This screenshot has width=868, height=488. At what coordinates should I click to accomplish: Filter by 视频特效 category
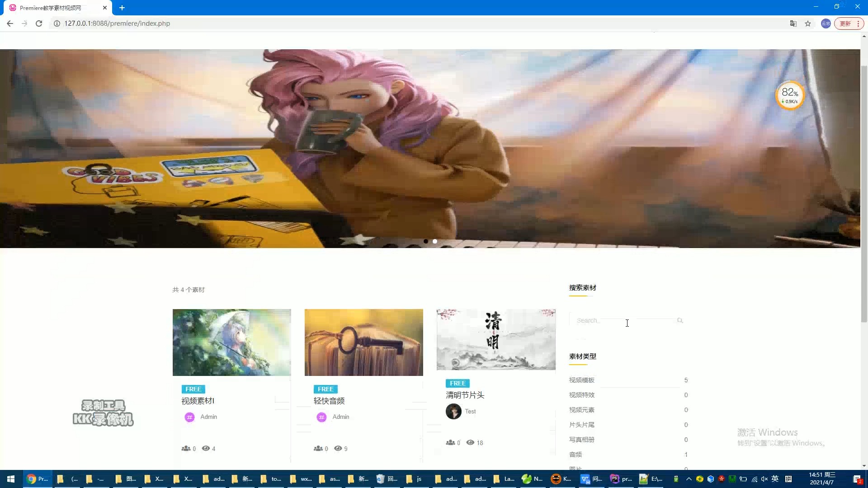click(x=582, y=395)
